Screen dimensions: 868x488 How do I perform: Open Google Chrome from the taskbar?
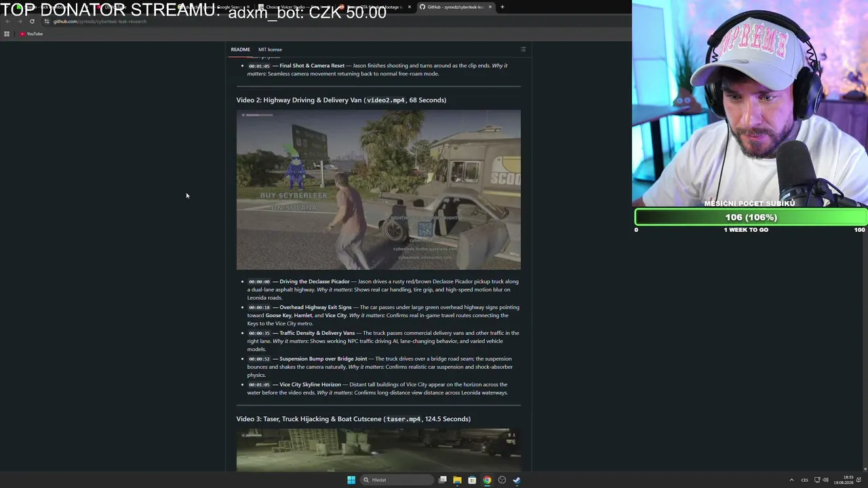click(487, 480)
